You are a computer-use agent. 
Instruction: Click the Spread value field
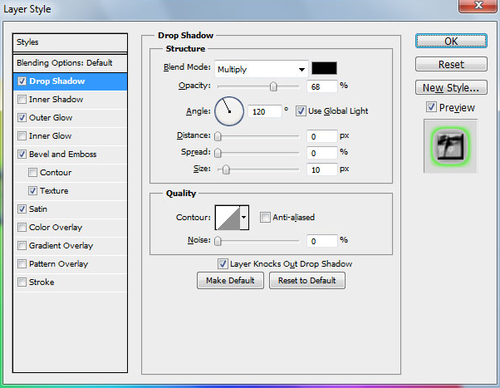(x=322, y=153)
